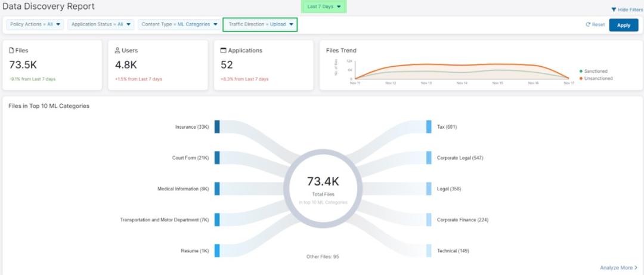
Task: Open the Policy Actions filter dropdown
Action: (x=35, y=24)
